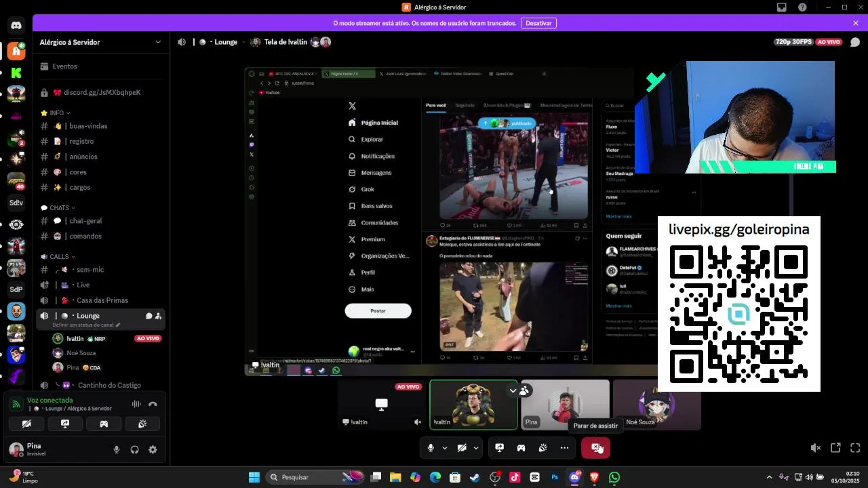The width and height of the screenshot is (868, 488).
Task: Launch activity controller icon in stream control bar
Action: 521,448
